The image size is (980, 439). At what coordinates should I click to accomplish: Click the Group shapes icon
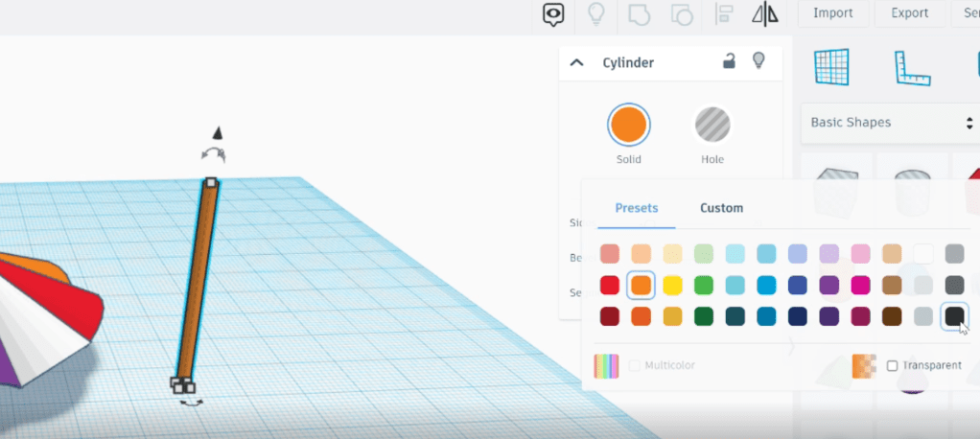(639, 13)
